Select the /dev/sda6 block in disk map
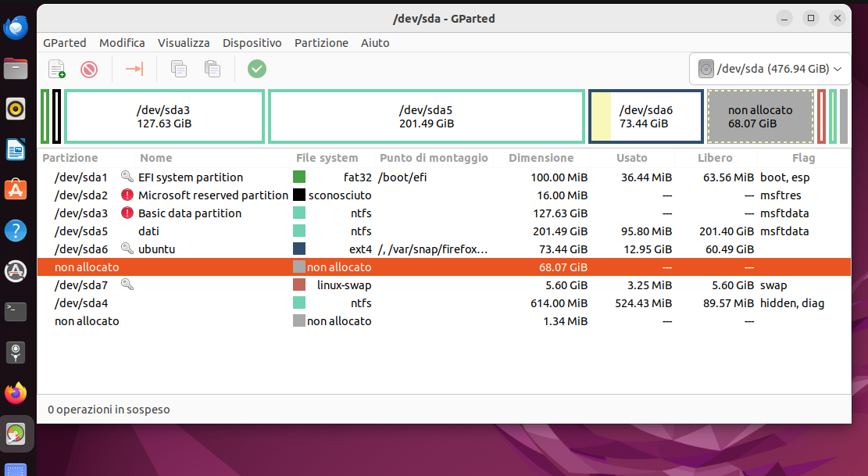This screenshot has height=476, width=868. coord(646,116)
